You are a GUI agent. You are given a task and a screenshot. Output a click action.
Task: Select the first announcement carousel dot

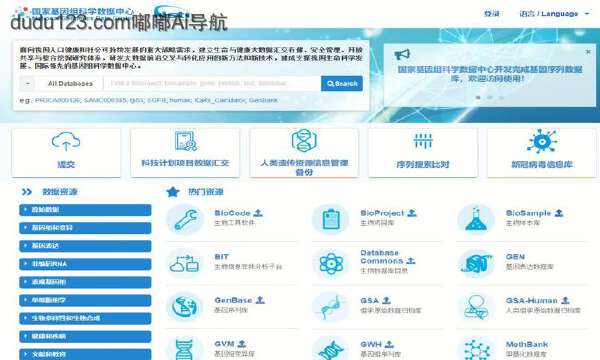pos(478,98)
